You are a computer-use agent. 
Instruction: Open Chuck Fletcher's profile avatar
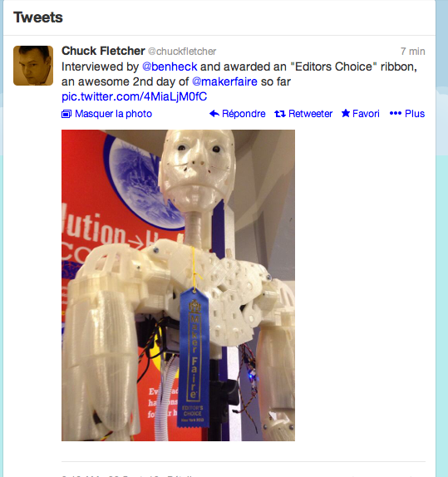click(33, 66)
